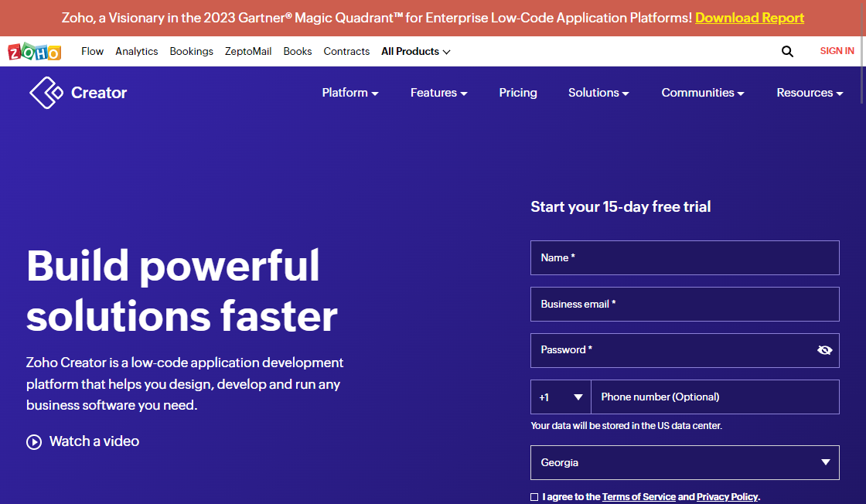Expand the Platform navigation menu
Screen dimensions: 866x504
click(349, 93)
